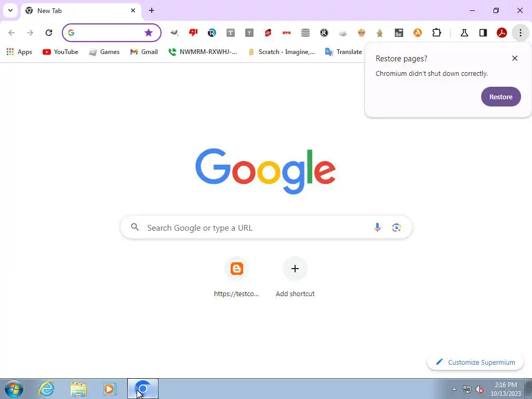
Task: Open the Translate bookmark
Action: (343, 52)
